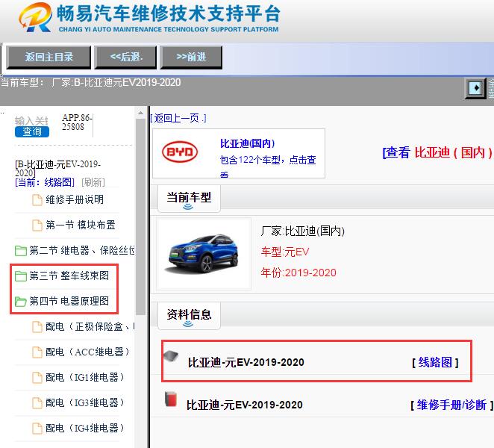Select the 当前车型 tab
494x448 pixels.
coord(189,199)
